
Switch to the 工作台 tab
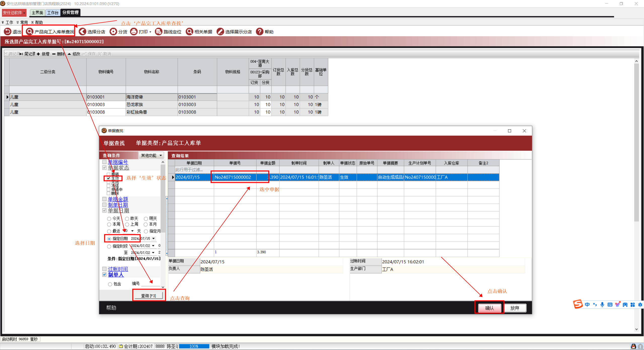point(53,13)
